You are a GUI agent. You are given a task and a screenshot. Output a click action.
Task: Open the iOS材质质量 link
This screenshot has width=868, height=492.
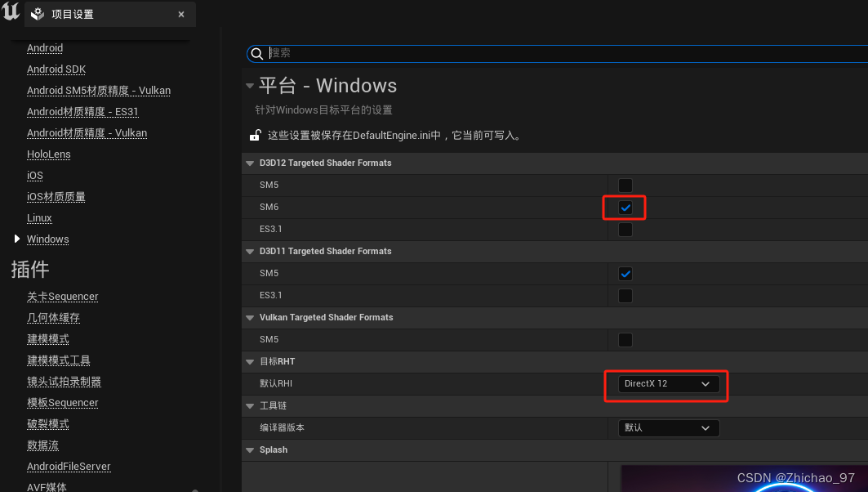pos(56,197)
